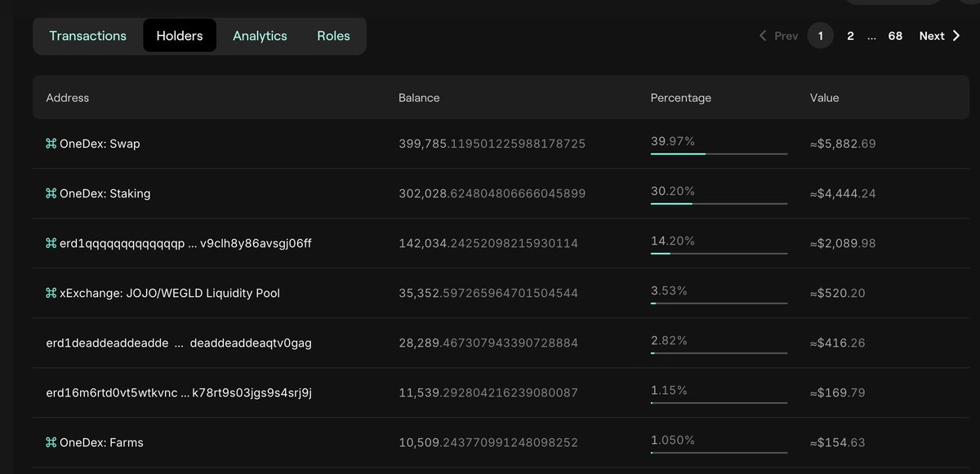Jump to last page 68
The width and height of the screenshot is (980, 474).
(895, 36)
